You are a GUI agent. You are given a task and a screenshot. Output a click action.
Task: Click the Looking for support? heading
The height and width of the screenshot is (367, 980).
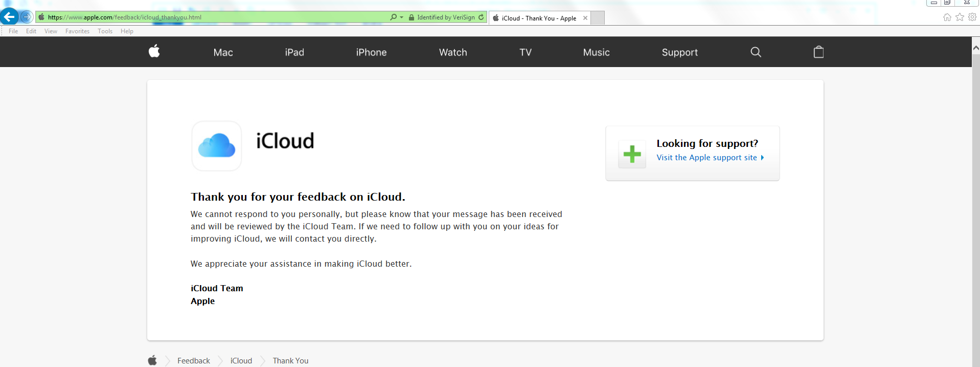pos(707,143)
